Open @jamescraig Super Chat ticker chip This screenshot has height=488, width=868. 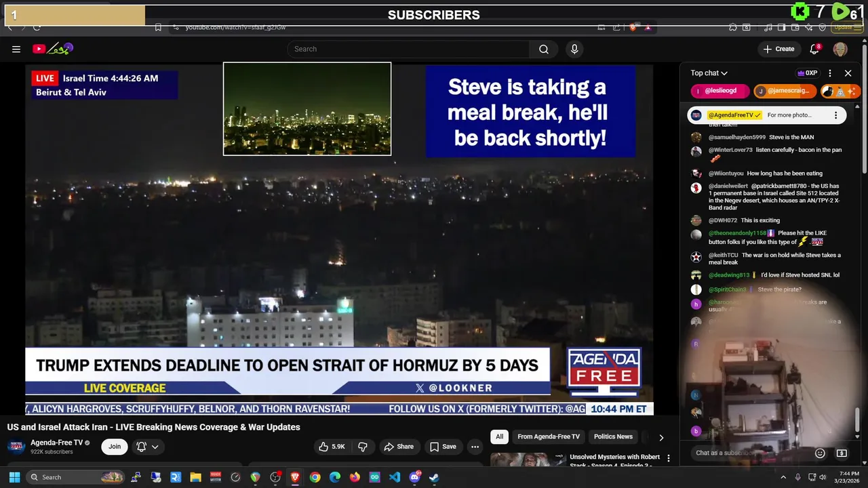click(785, 91)
